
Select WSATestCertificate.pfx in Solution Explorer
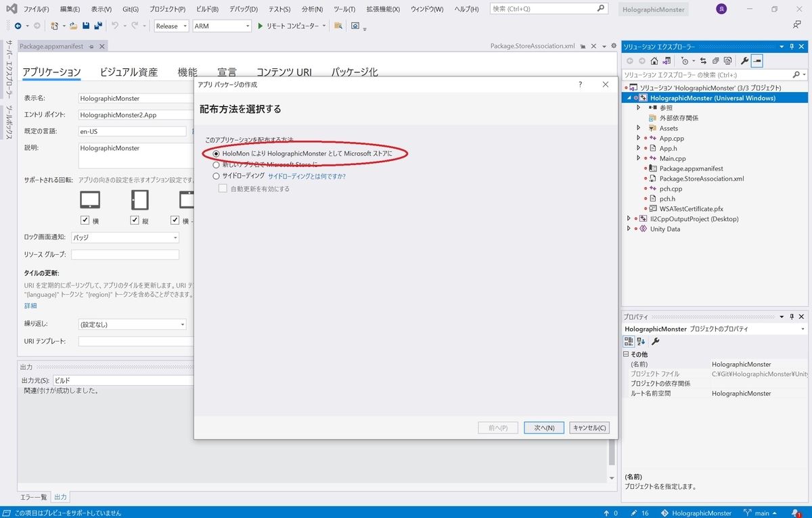pyautogui.click(x=691, y=209)
